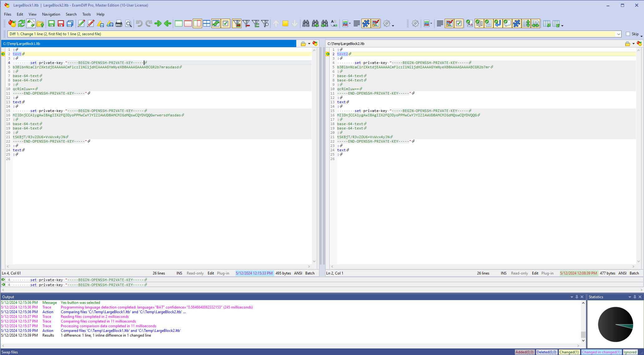Image resolution: width=644 pixels, height=355 pixels.
Task: Open the table export dropdown arrow
Action: (562, 25)
